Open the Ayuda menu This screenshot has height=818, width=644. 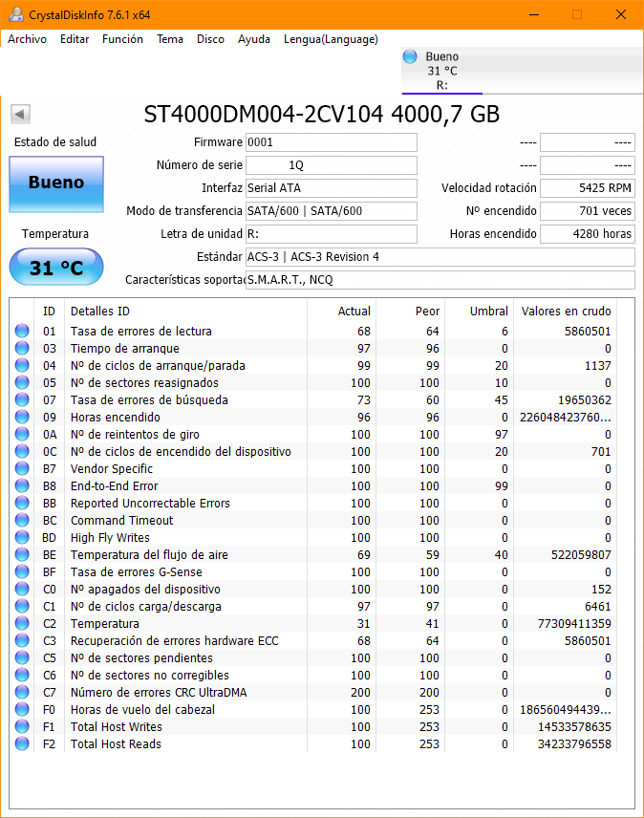click(254, 39)
